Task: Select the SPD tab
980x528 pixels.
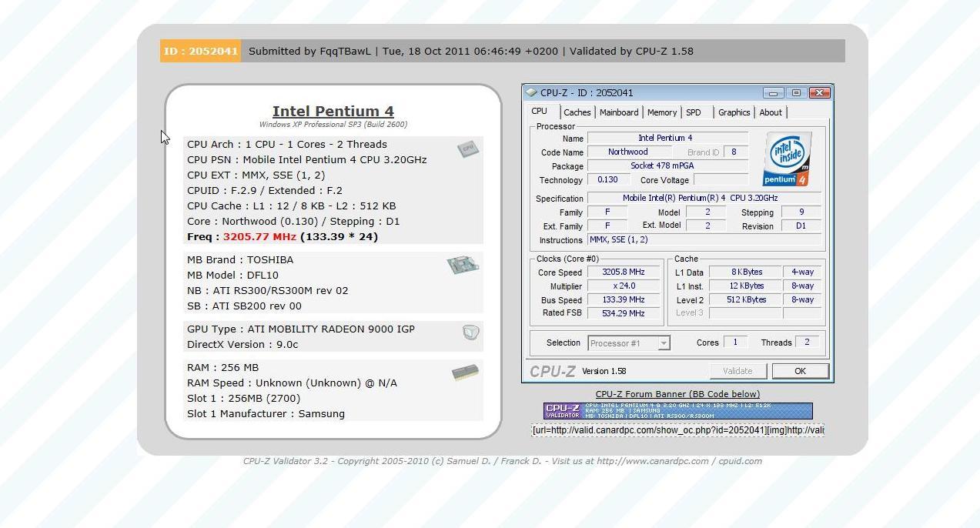Action: 694,112
